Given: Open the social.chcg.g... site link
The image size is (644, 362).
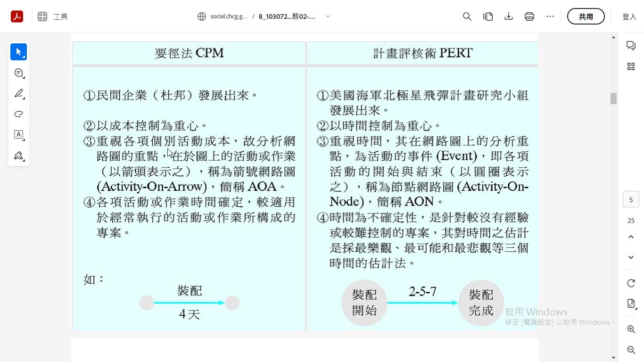Looking at the screenshot, I should (x=229, y=16).
